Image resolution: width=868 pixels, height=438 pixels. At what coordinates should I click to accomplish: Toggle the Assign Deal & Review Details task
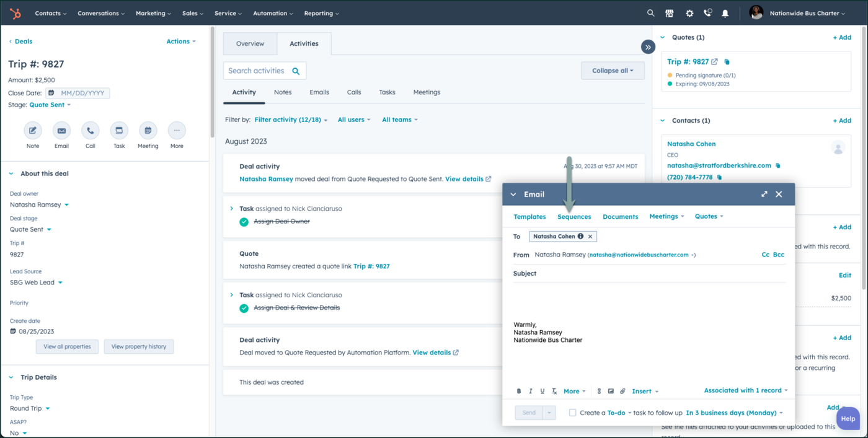(x=244, y=308)
